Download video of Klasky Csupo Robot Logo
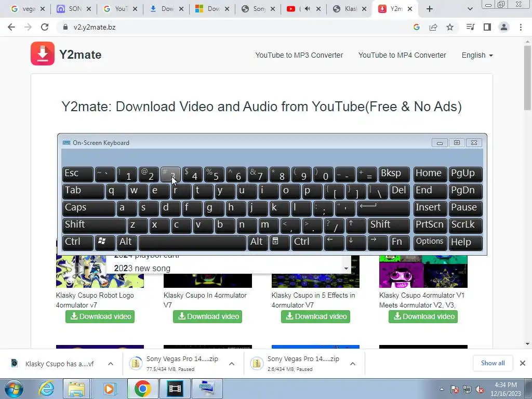Viewport: 532px width, 399px height. pos(100,316)
